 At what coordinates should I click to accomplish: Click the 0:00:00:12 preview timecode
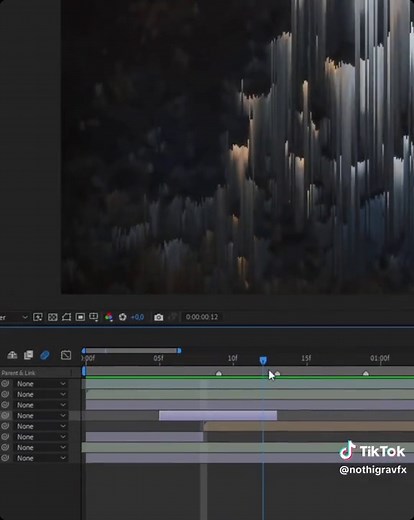[202, 317]
